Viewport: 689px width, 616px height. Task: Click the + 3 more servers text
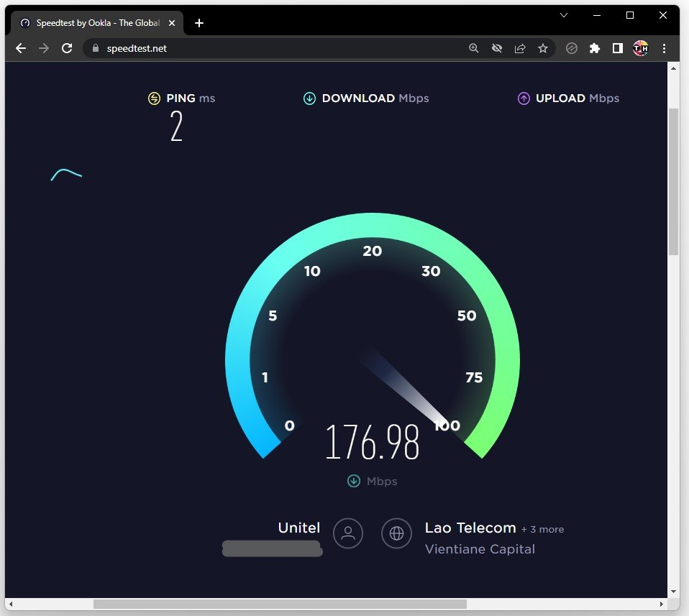pos(543,530)
